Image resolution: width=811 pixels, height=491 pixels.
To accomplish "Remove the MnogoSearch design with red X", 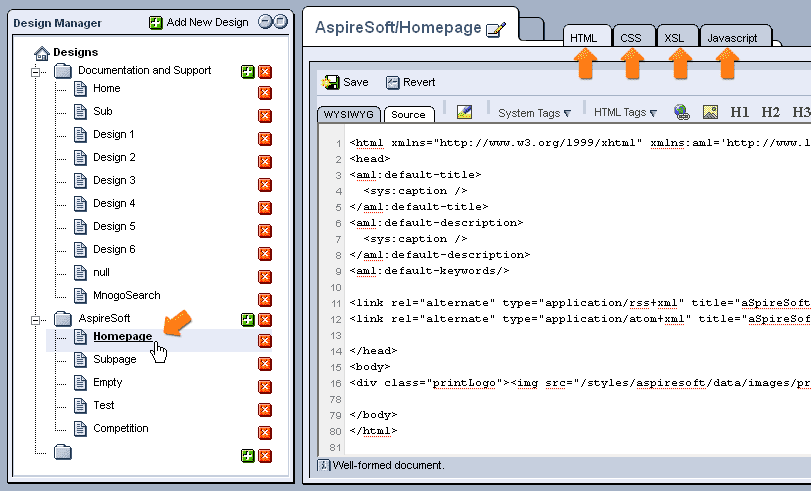I will 265,297.
